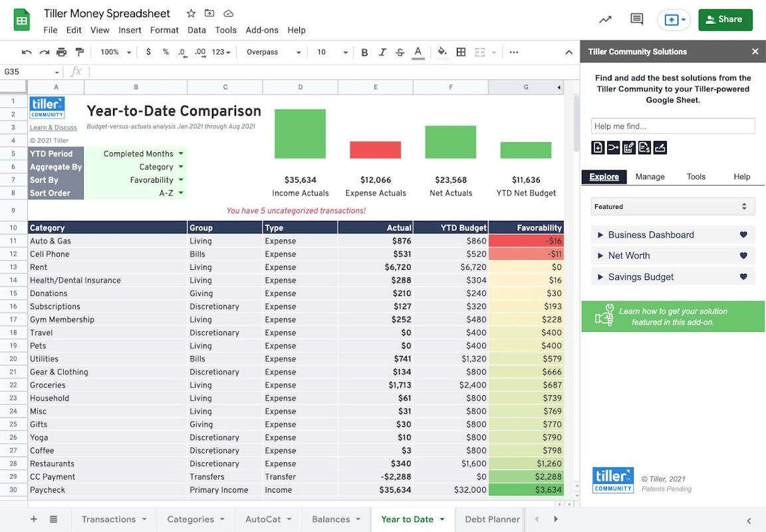Follow the Learn & Discuss link

click(53, 128)
